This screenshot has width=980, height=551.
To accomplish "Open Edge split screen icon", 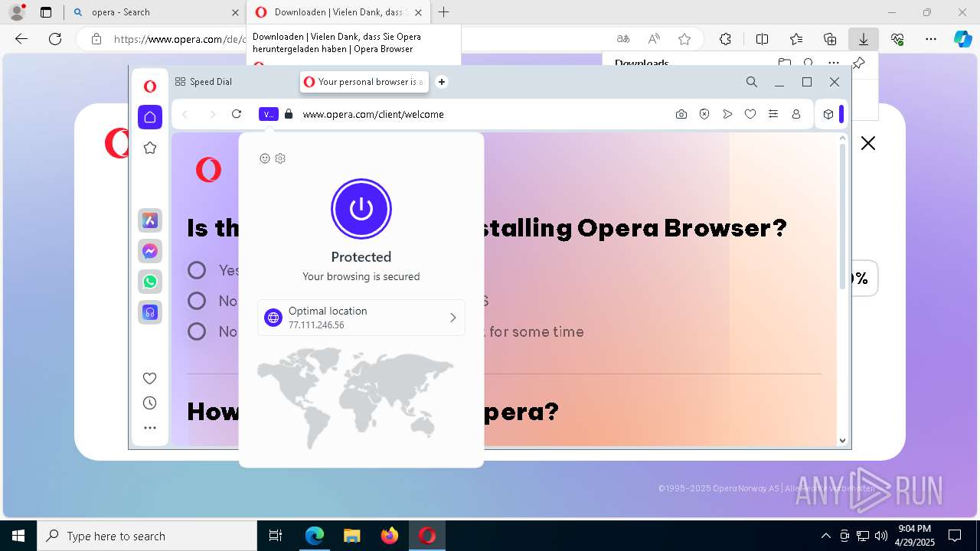I will [x=762, y=39].
